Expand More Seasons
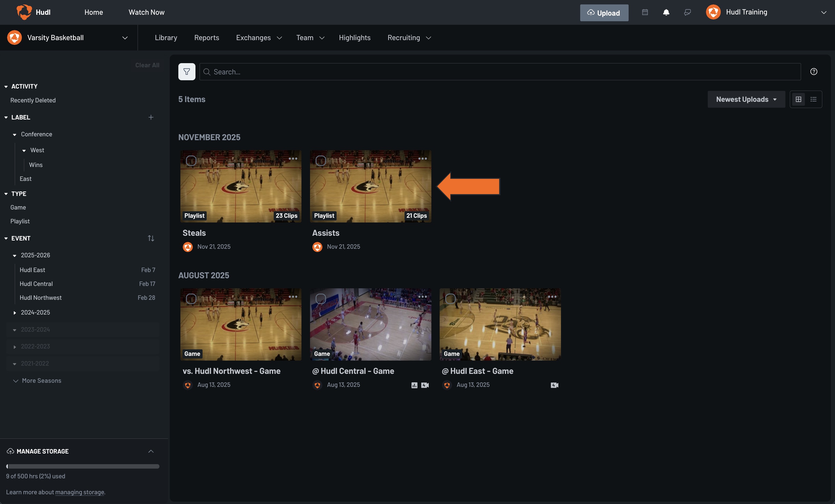Screen dimensions: 835x504 coord(37,381)
